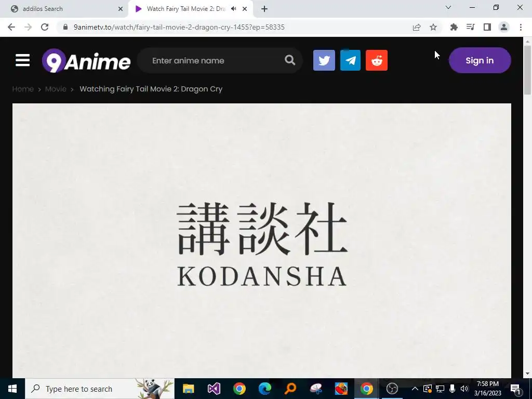Image resolution: width=532 pixels, height=399 pixels.
Task: Open the system volume control
Action: 464,389
